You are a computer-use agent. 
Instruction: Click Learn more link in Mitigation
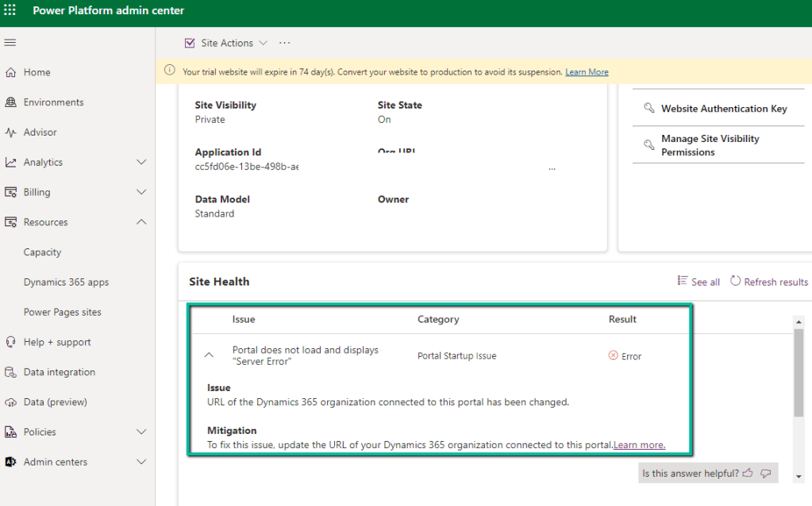point(639,445)
